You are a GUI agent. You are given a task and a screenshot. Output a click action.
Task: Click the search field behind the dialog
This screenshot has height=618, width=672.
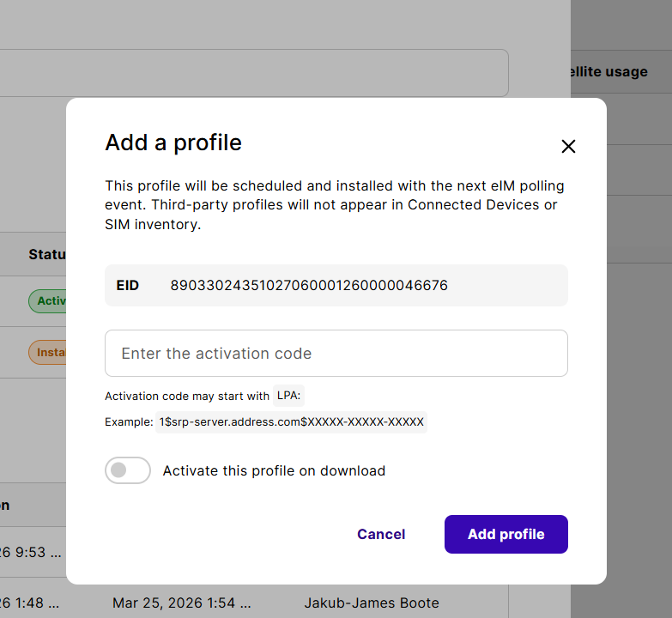[257, 72]
